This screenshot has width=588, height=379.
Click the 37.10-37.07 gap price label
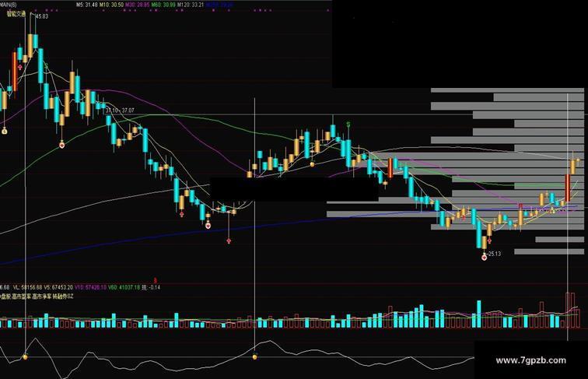tap(120, 111)
